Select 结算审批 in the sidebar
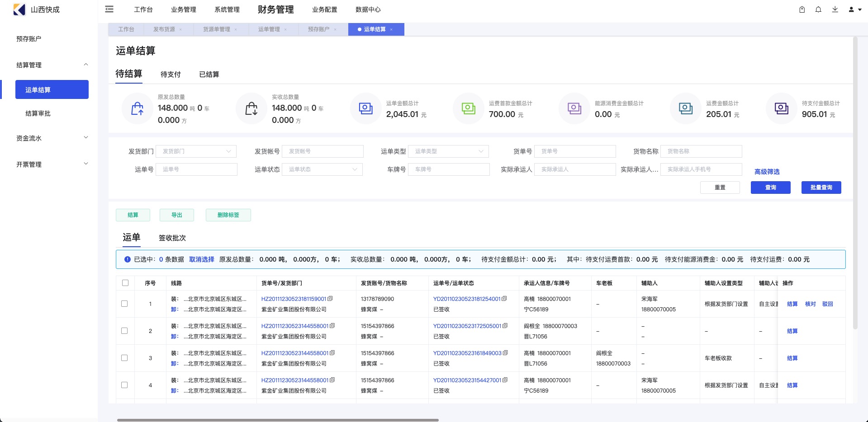868x422 pixels. [x=38, y=113]
